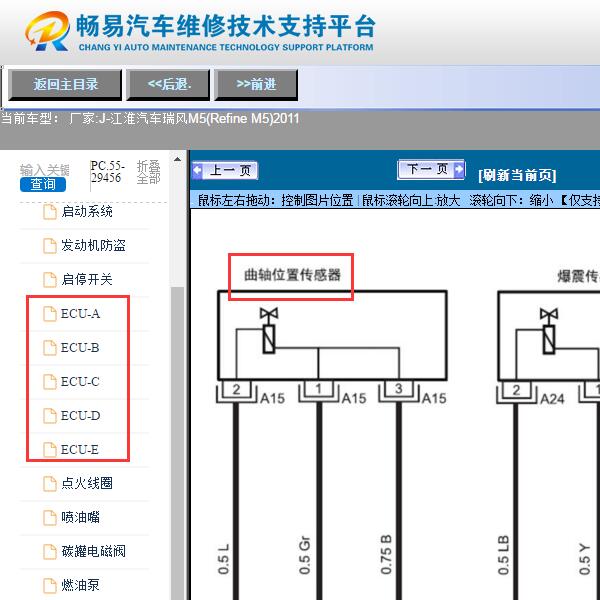Viewport: 600px width, 600px height.
Task: Open the 启停开关 tree item
Action: 87,280
